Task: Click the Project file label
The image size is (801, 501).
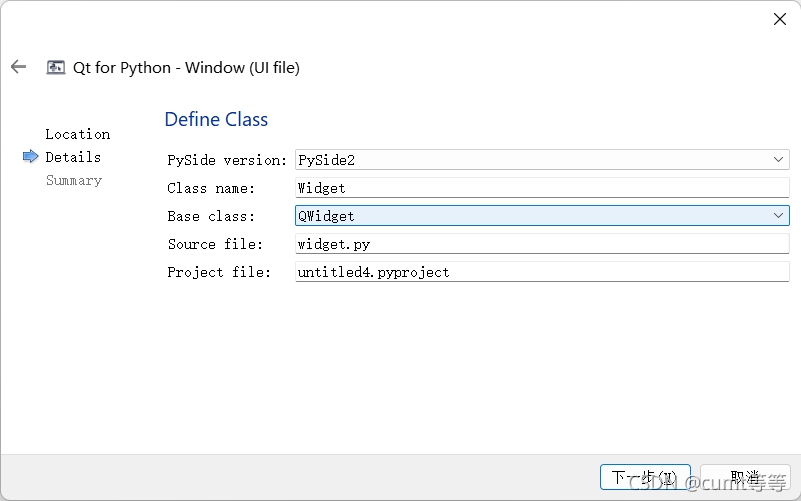Action: pyautogui.click(x=219, y=272)
